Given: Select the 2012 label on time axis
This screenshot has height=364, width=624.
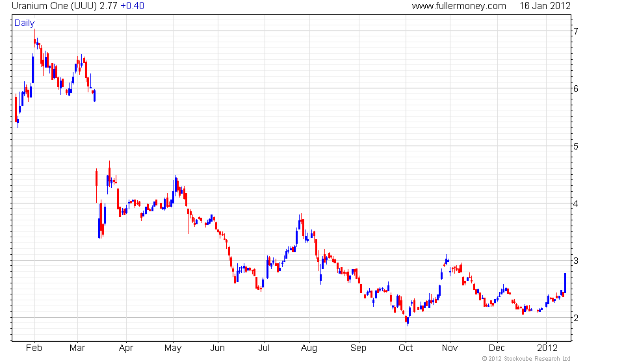Looking at the screenshot, I should (547, 348).
